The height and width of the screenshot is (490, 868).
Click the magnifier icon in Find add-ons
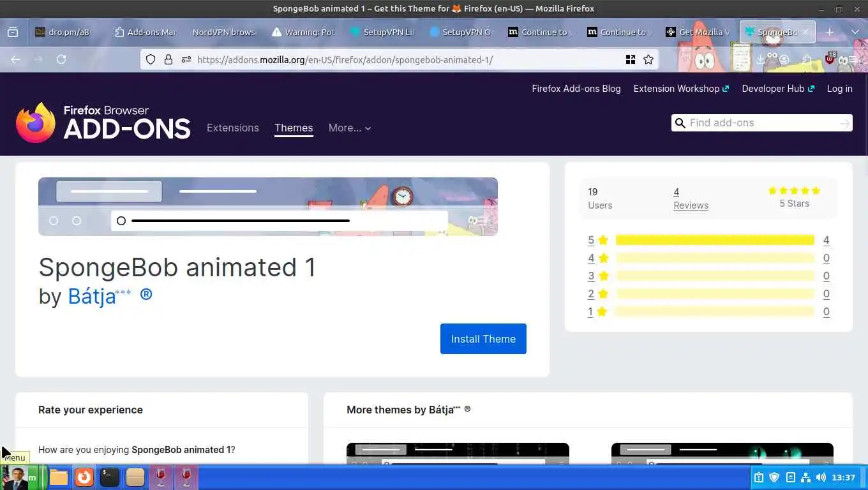(x=680, y=123)
